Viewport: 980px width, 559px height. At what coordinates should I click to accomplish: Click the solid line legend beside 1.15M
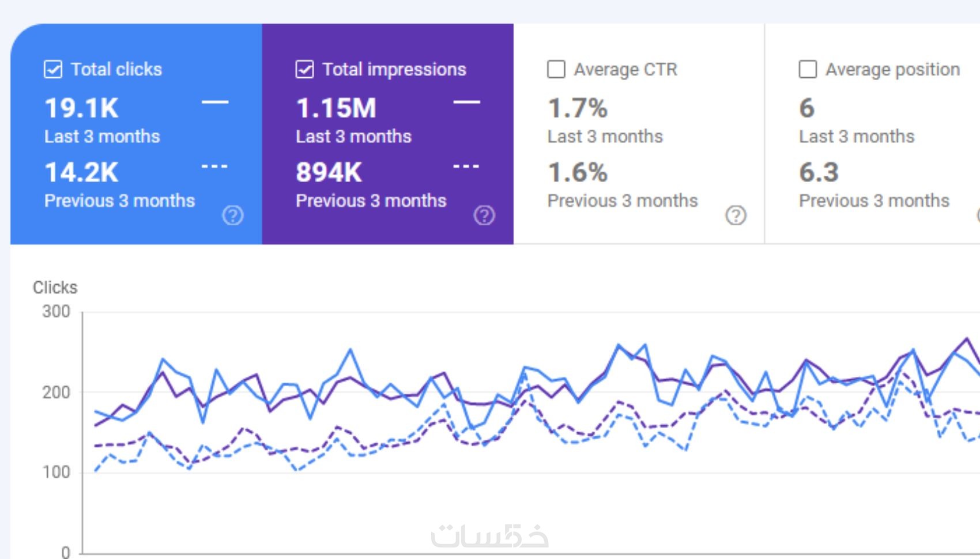coord(466,103)
